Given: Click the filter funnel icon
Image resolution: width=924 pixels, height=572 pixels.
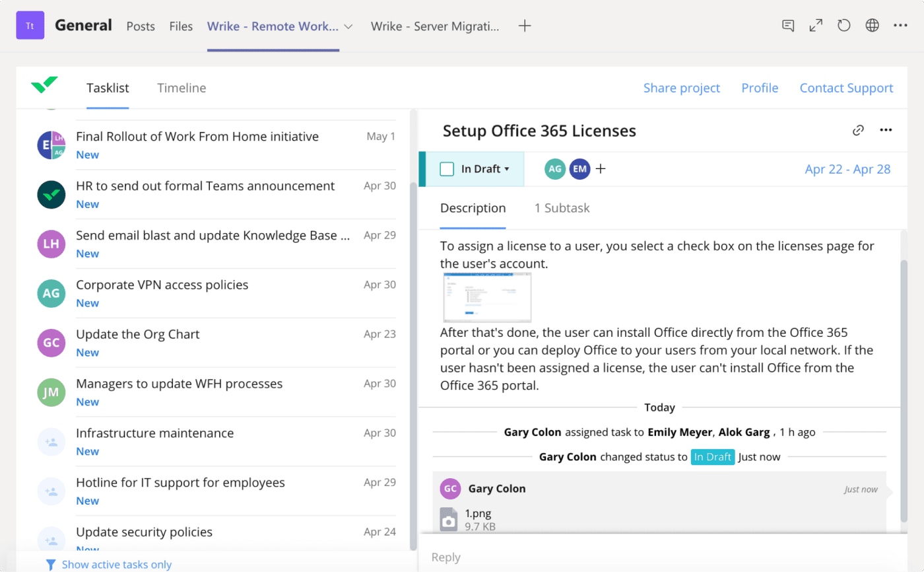Looking at the screenshot, I should (x=51, y=565).
